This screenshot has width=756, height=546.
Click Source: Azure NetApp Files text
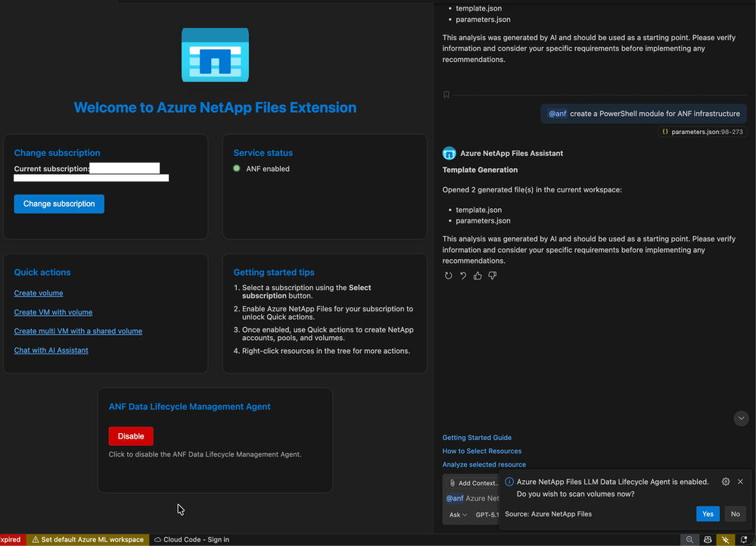pos(548,514)
